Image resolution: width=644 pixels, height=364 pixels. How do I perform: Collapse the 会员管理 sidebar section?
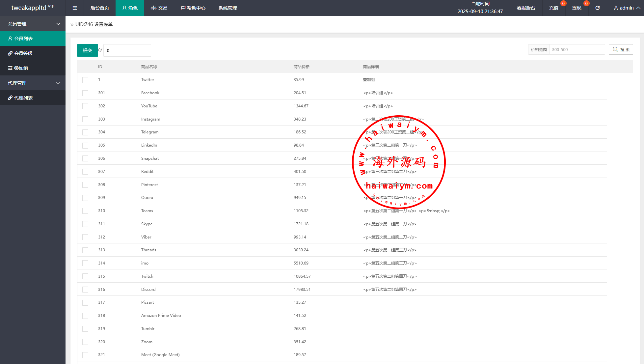(x=58, y=24)
